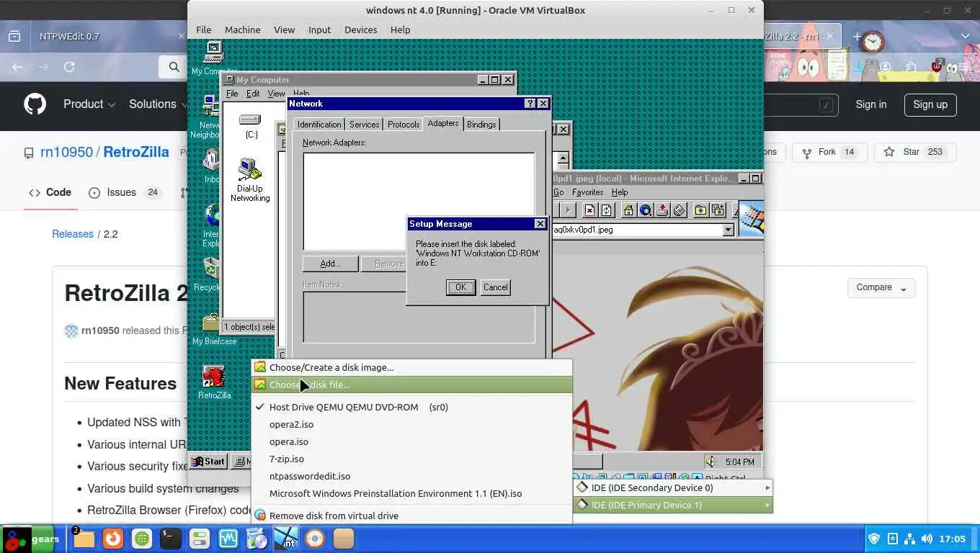Open RetroZilla repository link
The image size is (980, 553).
click(136, 152)
